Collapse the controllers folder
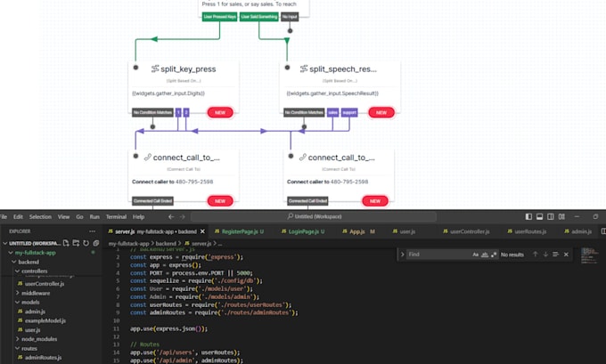Viewport: 606px width, 364px height. [x=17, y=271]
